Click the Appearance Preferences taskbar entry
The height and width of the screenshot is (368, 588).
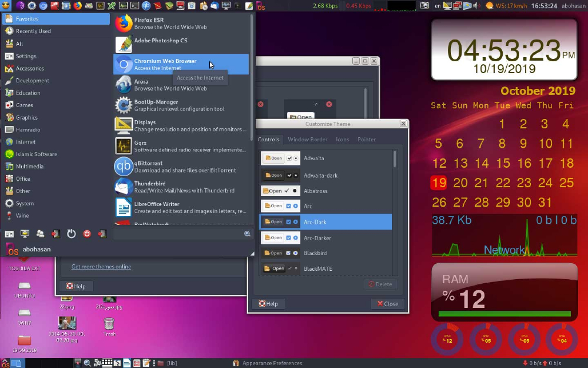268,363
